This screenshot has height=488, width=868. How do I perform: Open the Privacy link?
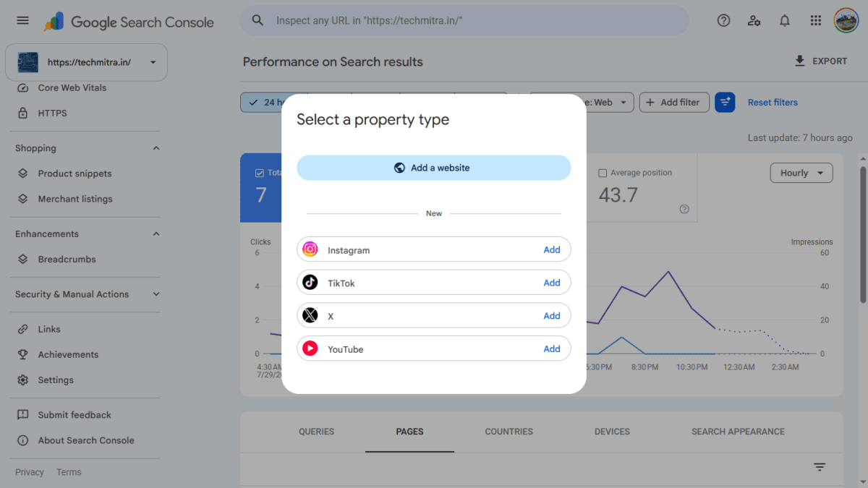pos(30,472)
